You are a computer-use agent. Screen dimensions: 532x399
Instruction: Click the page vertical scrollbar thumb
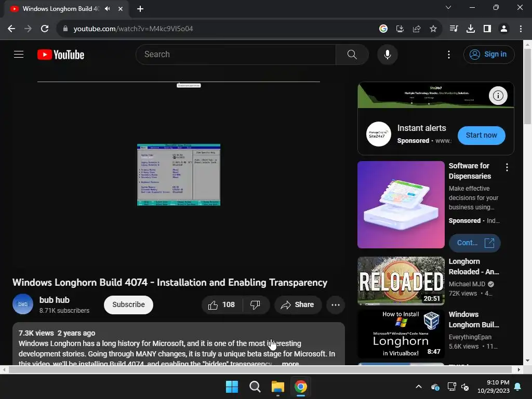(x=527, y=87)
